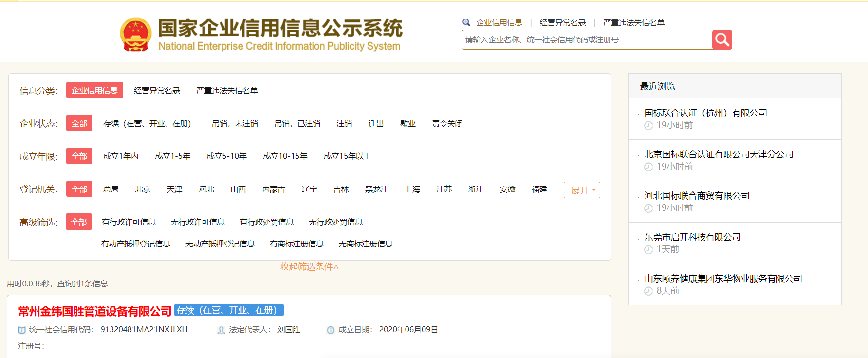Filter by 责令关闭 status
The image size is (868, 358).
pos(447,123)
